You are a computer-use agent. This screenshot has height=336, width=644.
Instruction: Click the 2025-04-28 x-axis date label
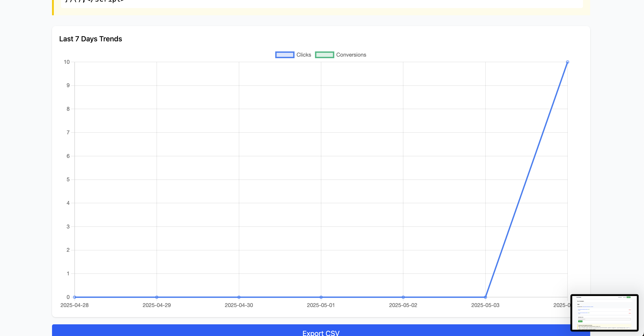tap(74, 305)
